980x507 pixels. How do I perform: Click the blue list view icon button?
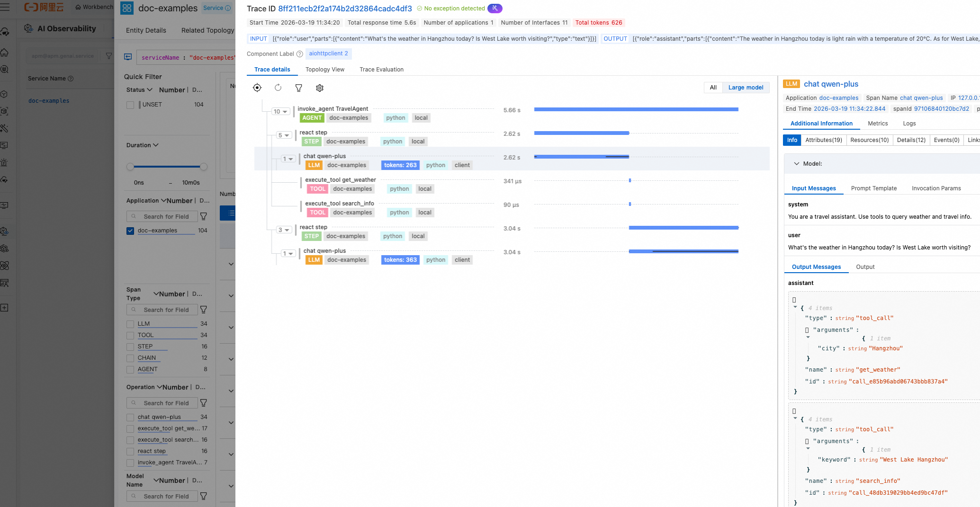click(x=228, y=213)
